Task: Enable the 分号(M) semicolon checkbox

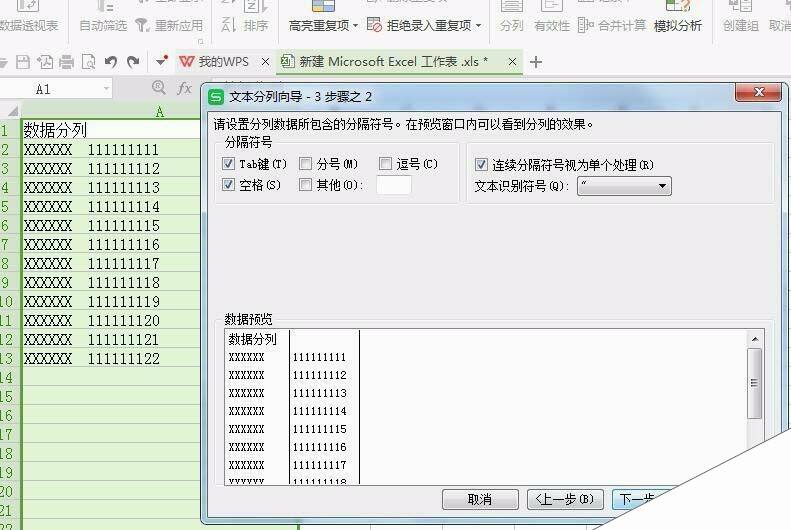Action: (305, 163)
